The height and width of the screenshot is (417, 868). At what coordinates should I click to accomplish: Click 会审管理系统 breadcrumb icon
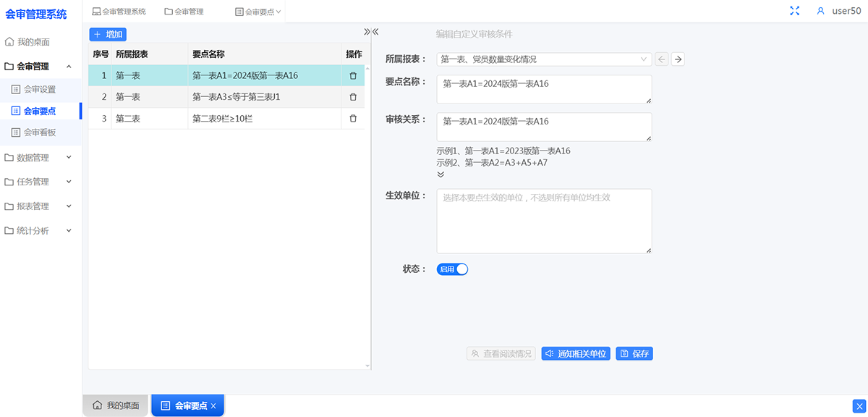96,12
